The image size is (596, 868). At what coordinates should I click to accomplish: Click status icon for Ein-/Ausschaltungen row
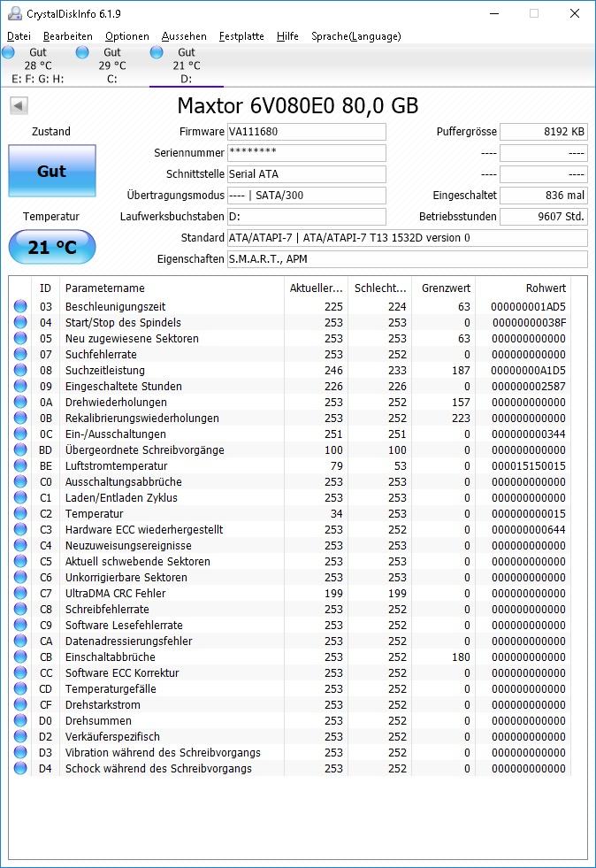tap(20, 434)
